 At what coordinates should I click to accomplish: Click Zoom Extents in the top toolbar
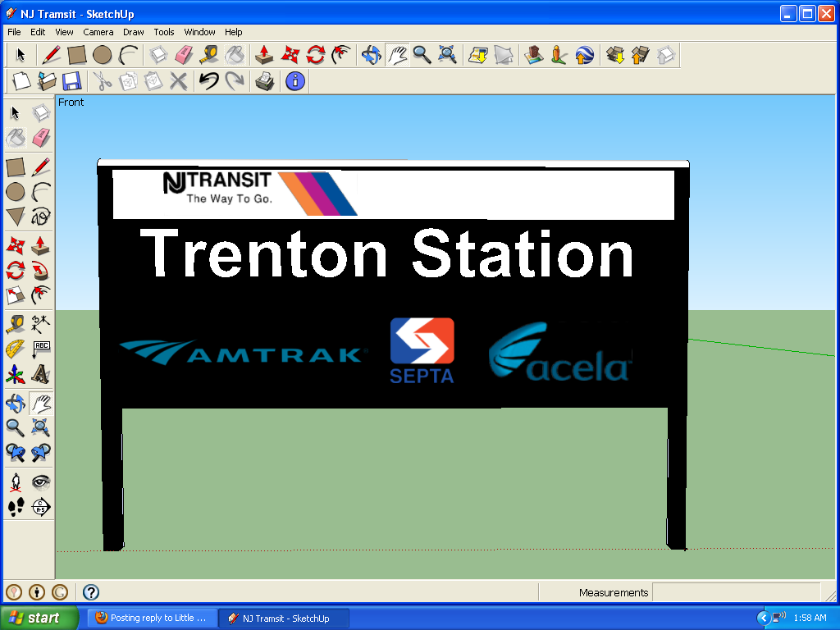coord(447,55)
